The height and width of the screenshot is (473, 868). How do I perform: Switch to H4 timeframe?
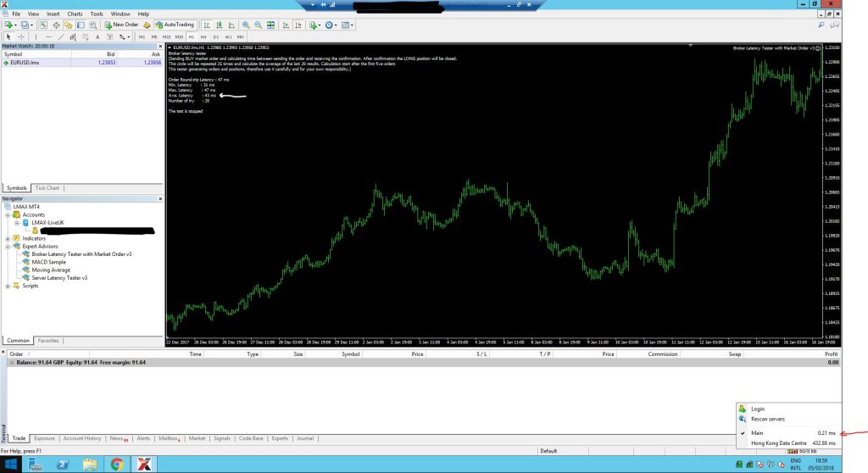(x=203, y=37)
